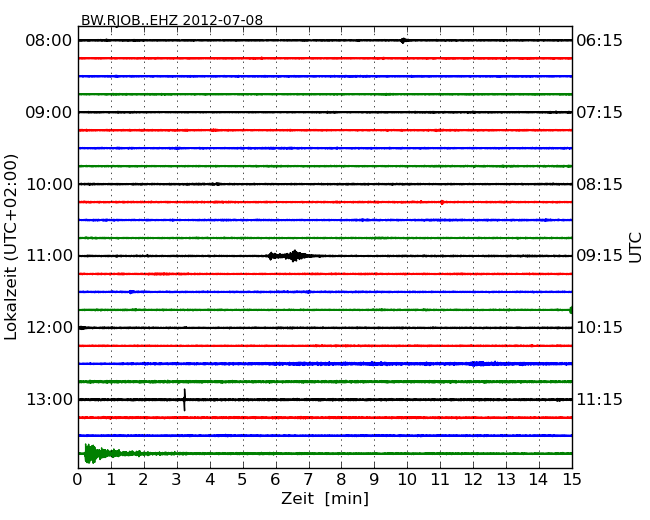Click x-axis tick label 5
This screenshot has height=520, width=650.
[x=242, y=479]
